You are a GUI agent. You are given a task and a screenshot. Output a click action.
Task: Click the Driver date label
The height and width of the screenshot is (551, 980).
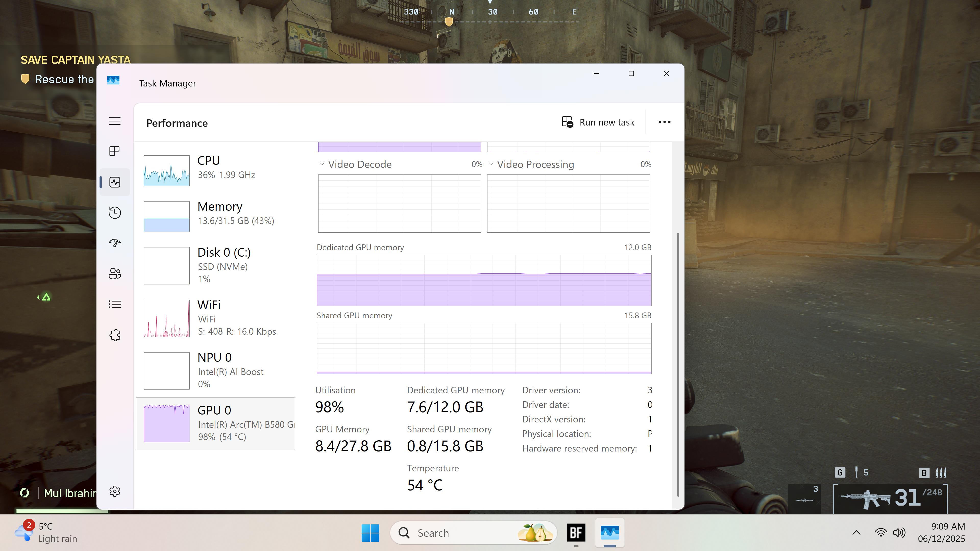point(546,405)
